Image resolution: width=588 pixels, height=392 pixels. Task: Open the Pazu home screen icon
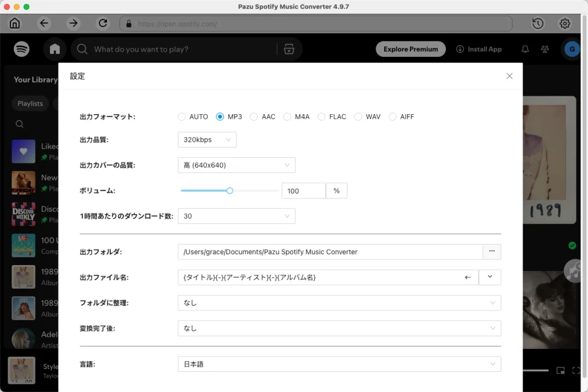coord(14,23)
